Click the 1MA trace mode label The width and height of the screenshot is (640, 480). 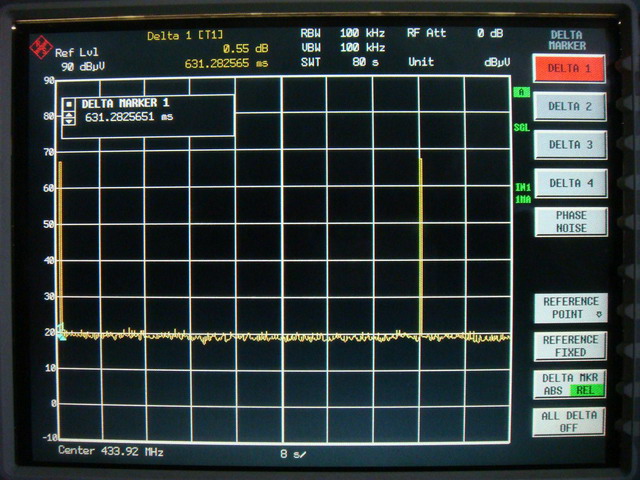click(x=523, y=199)
